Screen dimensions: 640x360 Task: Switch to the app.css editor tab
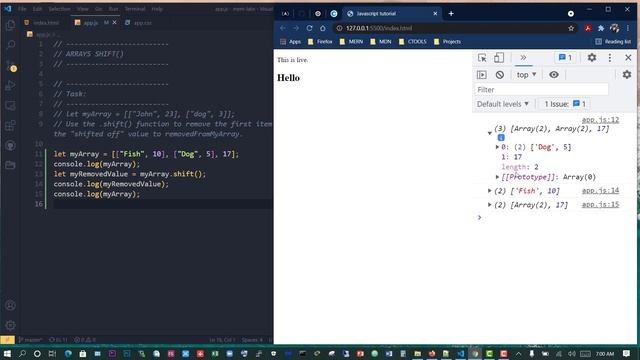point(139,23)
